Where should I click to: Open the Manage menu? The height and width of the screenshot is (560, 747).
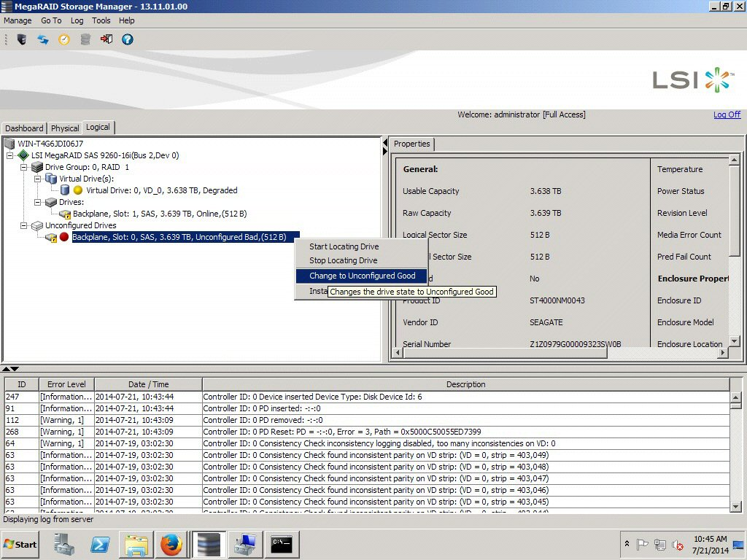18,20
